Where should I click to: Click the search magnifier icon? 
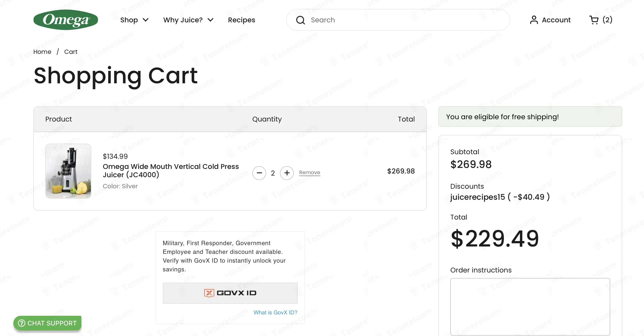point(300,20)
